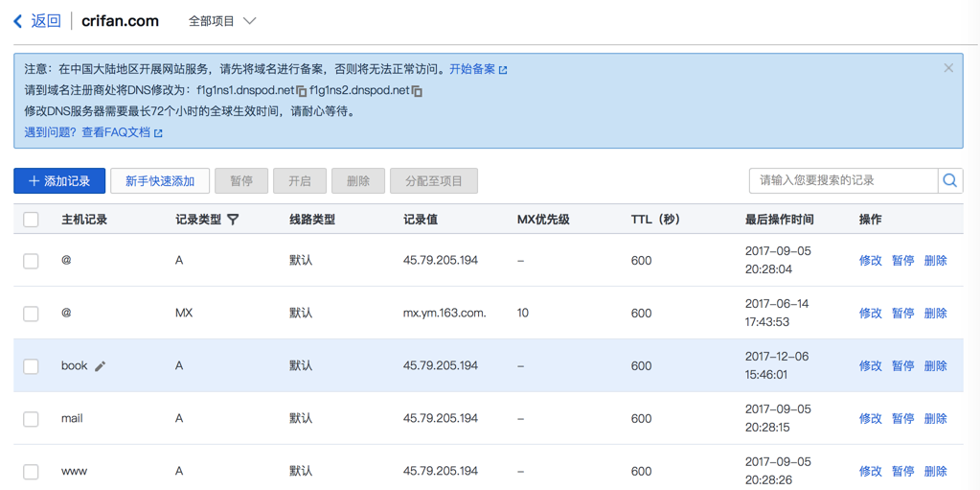Click 暂停 for the www record
Viewport: 980px width, 490px height.
pos(902,472)
